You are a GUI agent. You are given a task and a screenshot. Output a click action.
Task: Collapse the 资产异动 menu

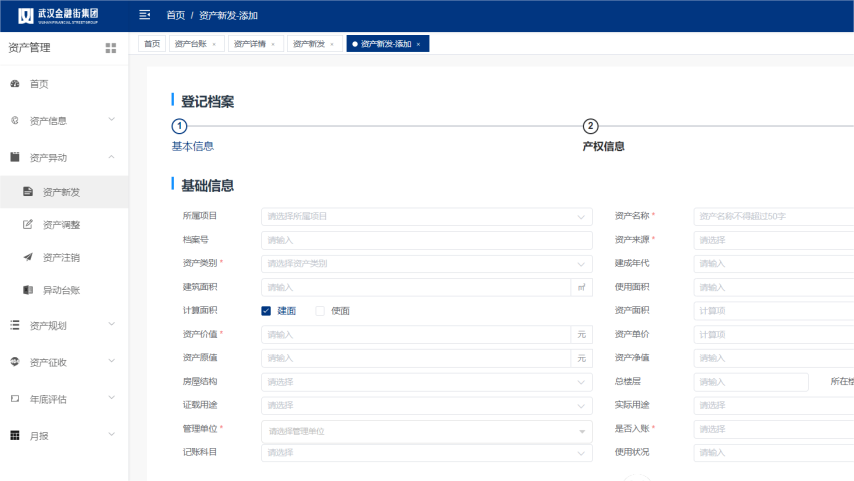pos(112,157)
